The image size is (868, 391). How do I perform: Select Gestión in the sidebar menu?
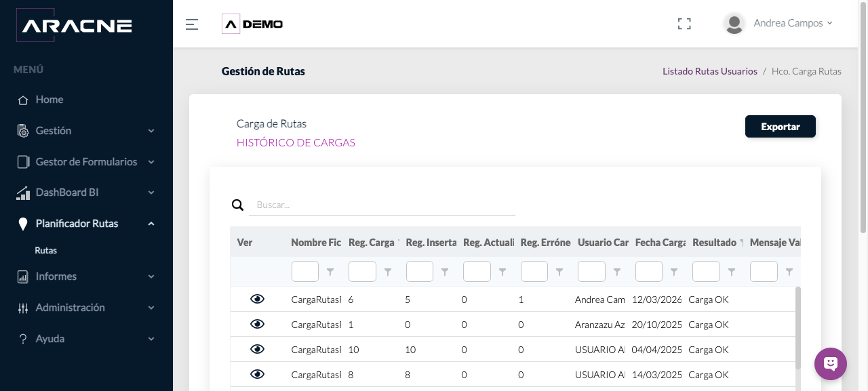(54, 131)
